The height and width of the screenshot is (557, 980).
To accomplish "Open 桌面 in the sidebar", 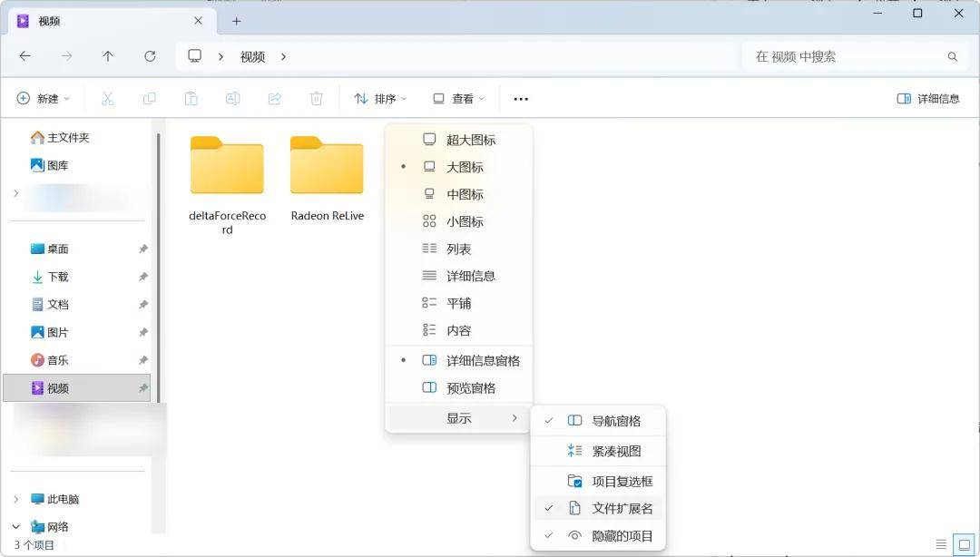I will pos(49,249).
